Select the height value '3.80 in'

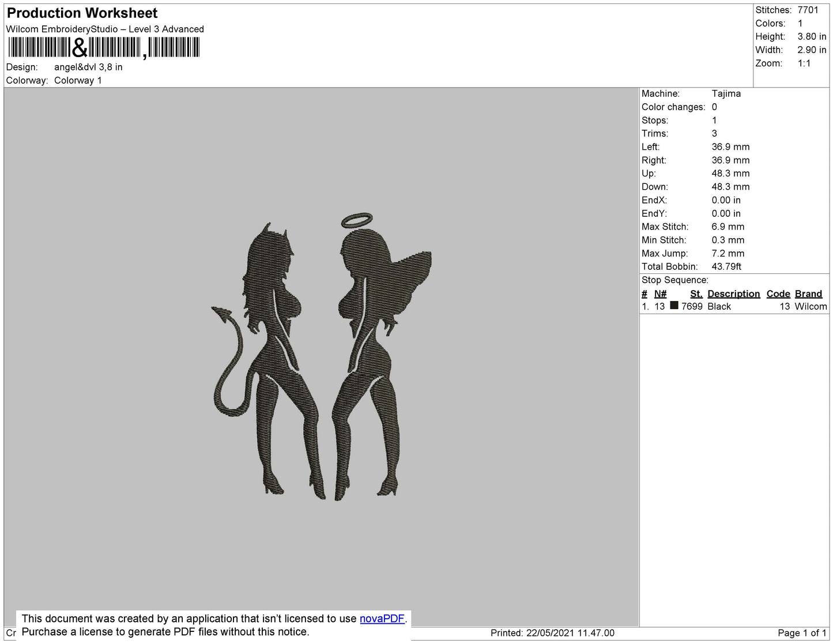point(812,36)
